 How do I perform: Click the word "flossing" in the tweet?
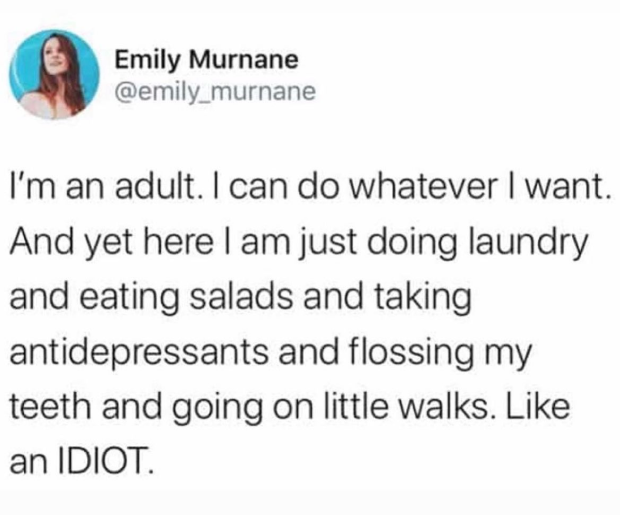(410, 354)
